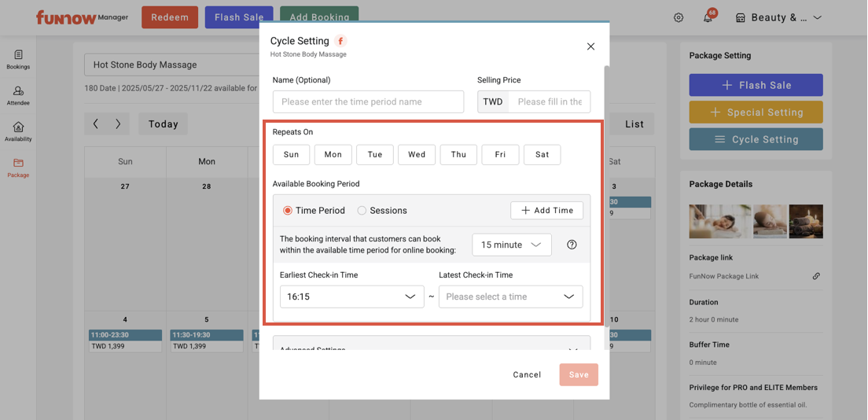Viewport: 868px width, 420px height.
Task: Click the Redeem button in header
Action: pos(170,17)
